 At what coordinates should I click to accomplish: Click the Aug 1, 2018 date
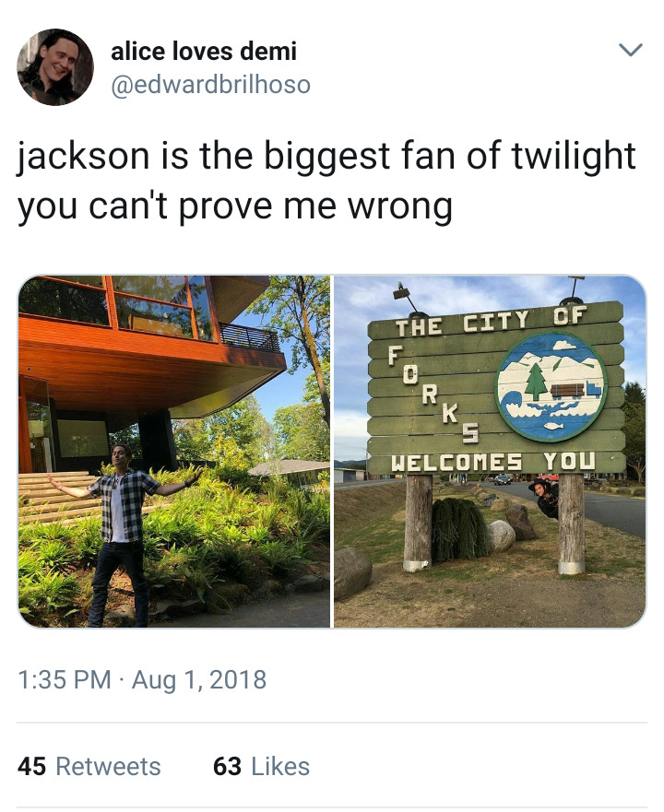[199, 679]
